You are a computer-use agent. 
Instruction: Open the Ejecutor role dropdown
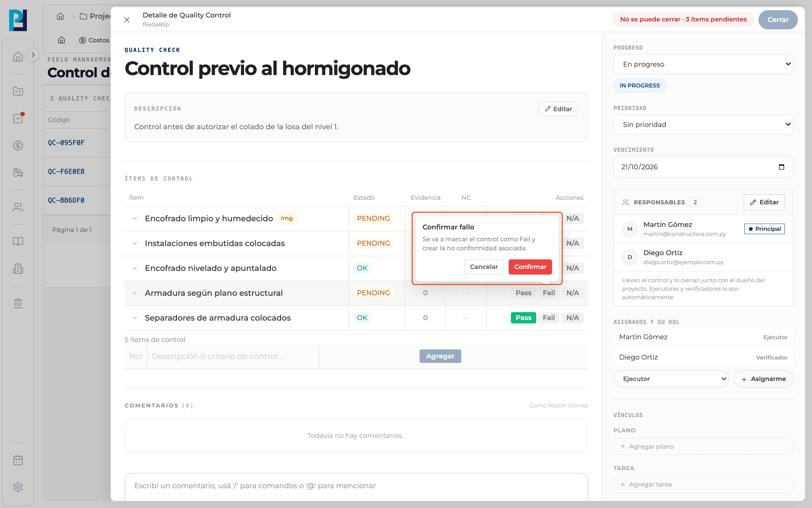pos(671,379)
